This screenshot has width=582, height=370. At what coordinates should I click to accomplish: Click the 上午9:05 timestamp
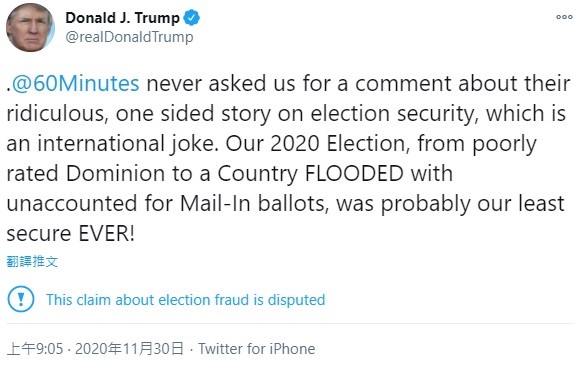pyautogui.click(x=35, y=349)
